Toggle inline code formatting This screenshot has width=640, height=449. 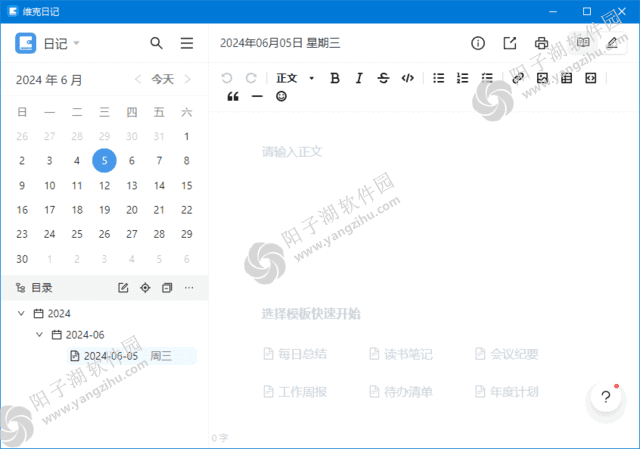(408, 78)
